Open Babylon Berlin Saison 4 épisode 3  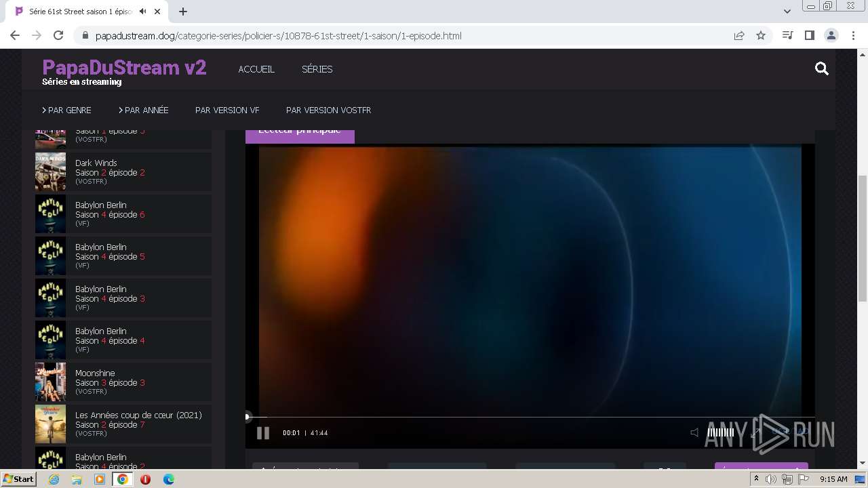123,298
